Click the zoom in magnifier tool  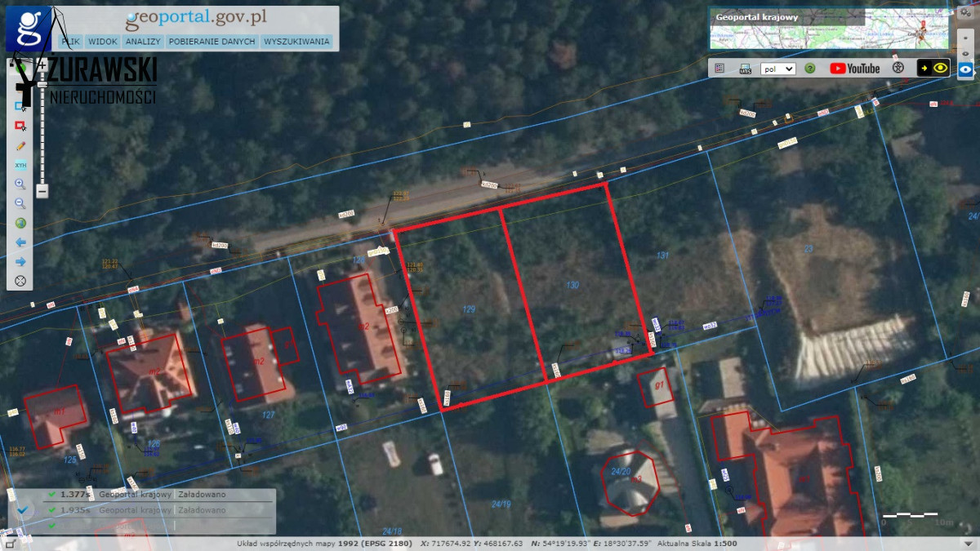20,184
